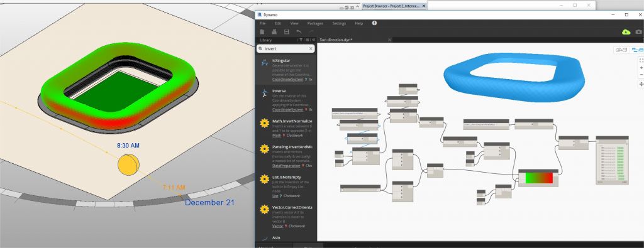Open the Vector category link

pos(277,226)
